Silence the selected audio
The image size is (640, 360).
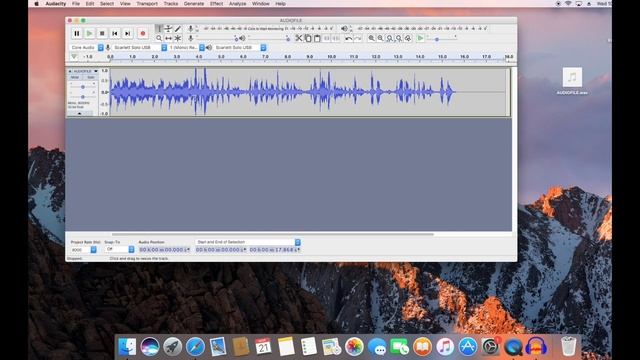336,38
